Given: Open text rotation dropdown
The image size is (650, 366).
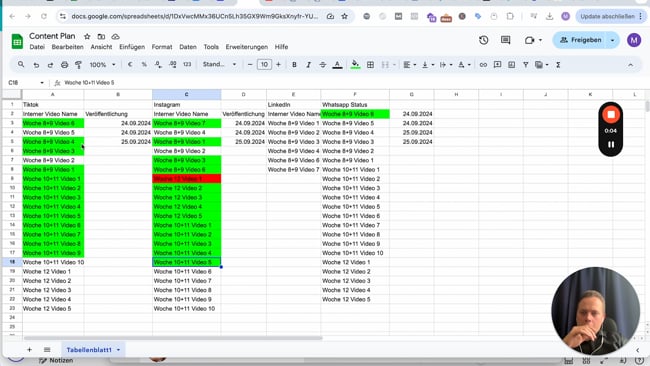Looking at the screenshot, I should click(463, 65).
